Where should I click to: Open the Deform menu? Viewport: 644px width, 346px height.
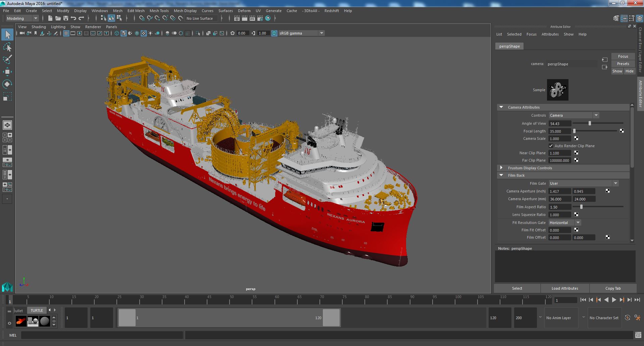point(244,11)
